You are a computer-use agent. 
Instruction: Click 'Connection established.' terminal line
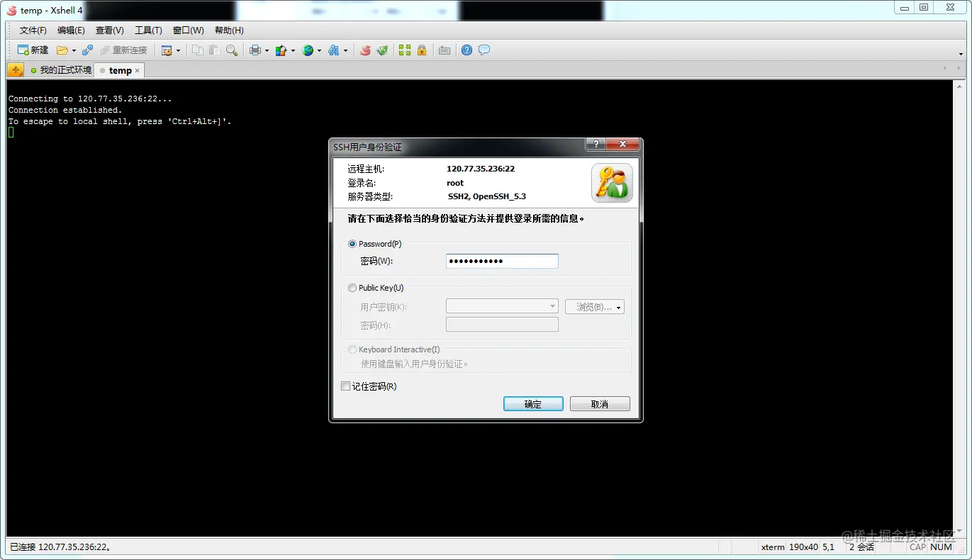(65, 111)
